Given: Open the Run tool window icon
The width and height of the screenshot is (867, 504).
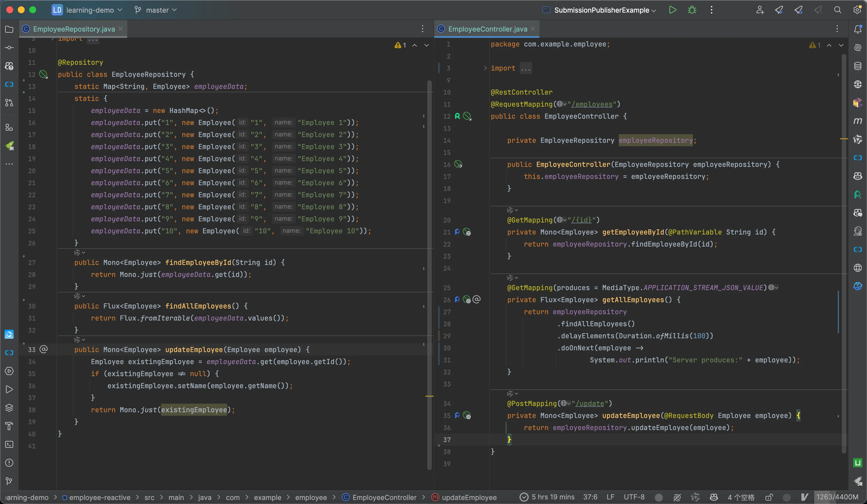Looking at the screenshot, I should pos(9,389).
